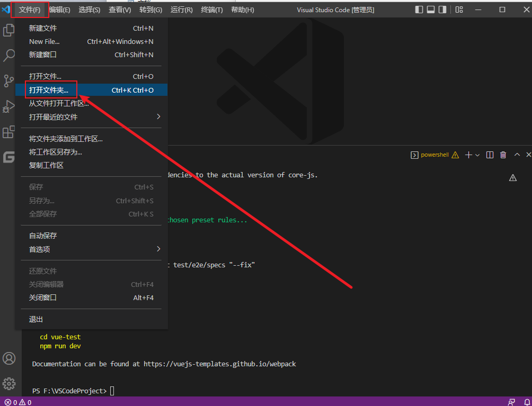Choose 复制工作区 menu entry
Screen dimensions: 532x406
[91, 165]
